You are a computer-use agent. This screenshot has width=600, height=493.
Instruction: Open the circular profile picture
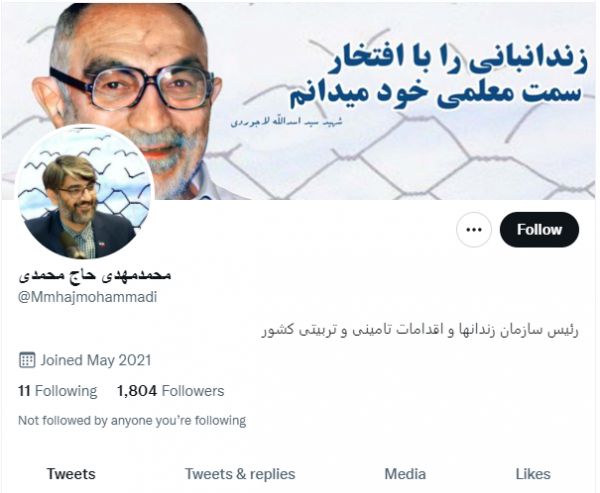click(x=85, y=192)
